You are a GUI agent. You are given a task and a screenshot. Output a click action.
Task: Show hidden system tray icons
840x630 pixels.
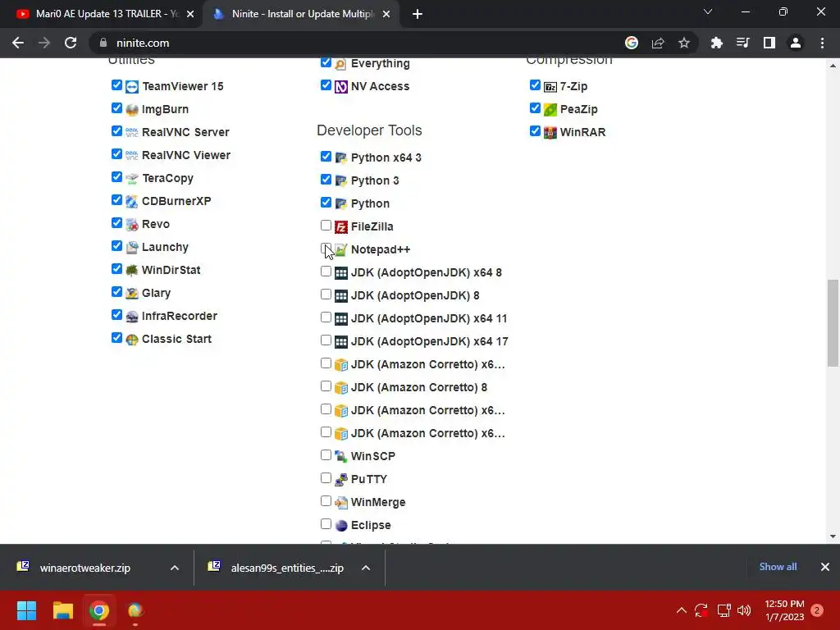[681, 610]
